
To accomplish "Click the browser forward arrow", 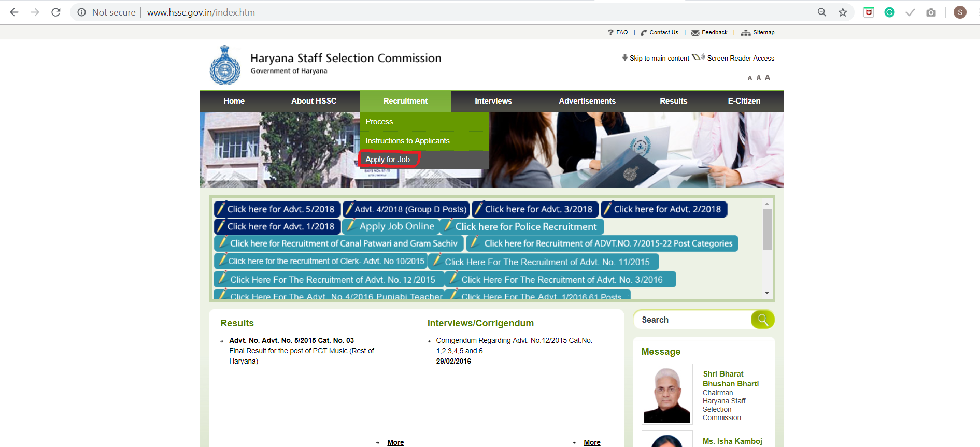I will pyautogui.click(x=35, y=12).
